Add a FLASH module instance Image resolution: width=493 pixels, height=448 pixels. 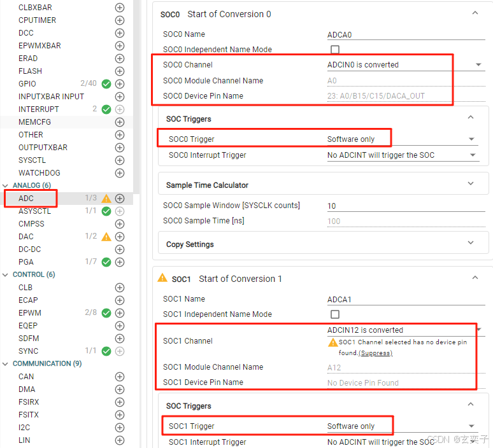[120, 71]
